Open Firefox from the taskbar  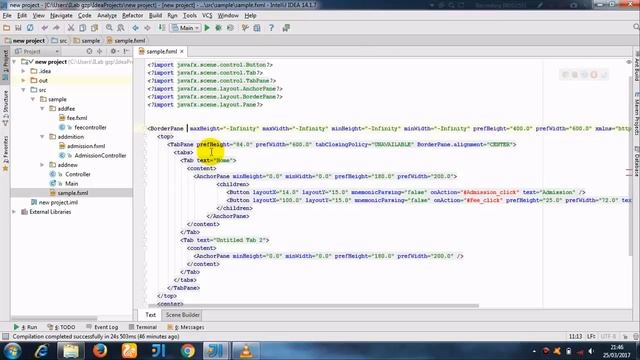(100, 351)
